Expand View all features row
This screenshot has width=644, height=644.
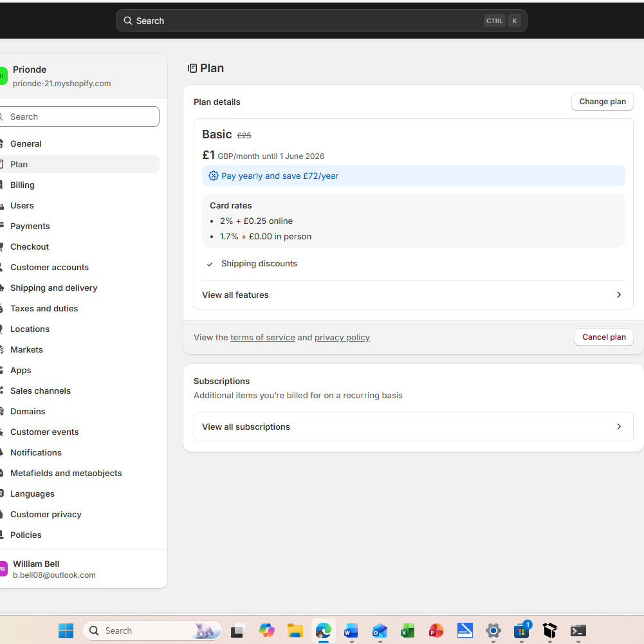(413, 295)
